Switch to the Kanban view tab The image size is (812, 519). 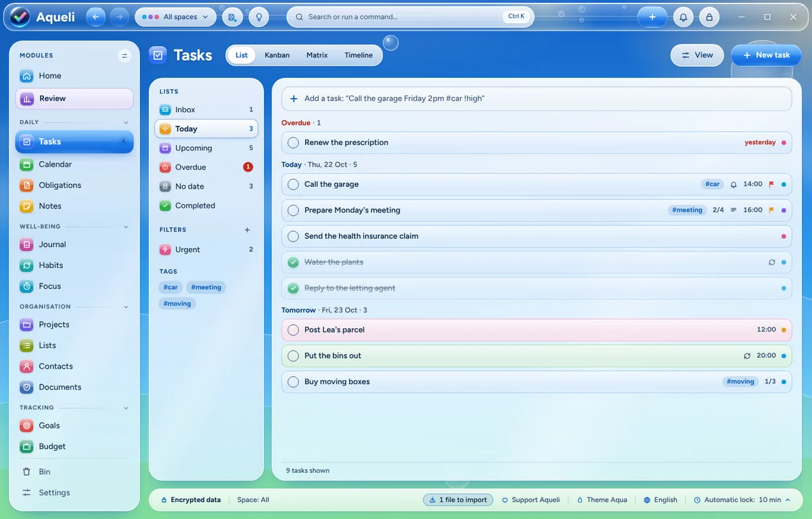pyautogui.click(x=277, y=55)
